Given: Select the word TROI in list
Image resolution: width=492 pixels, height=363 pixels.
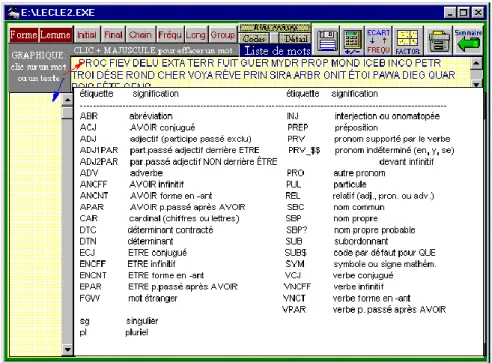Looking at the screenshot, I should click(83, 75).
